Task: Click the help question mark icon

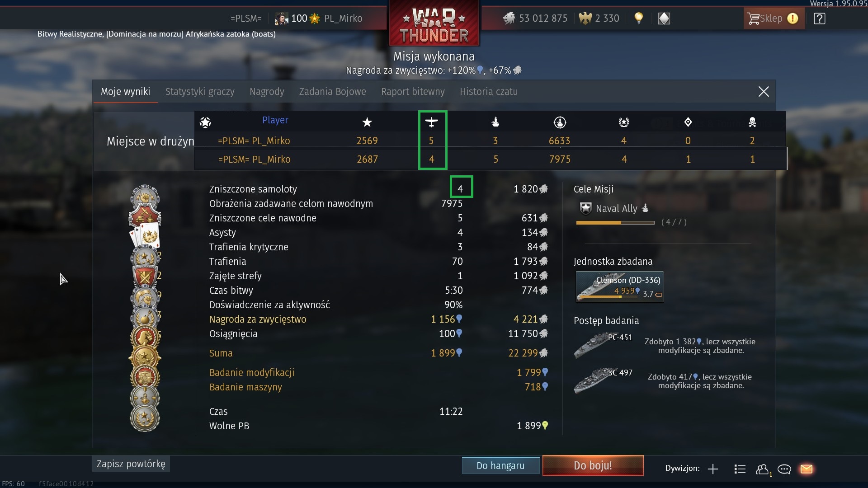Action: click(819, 19)
